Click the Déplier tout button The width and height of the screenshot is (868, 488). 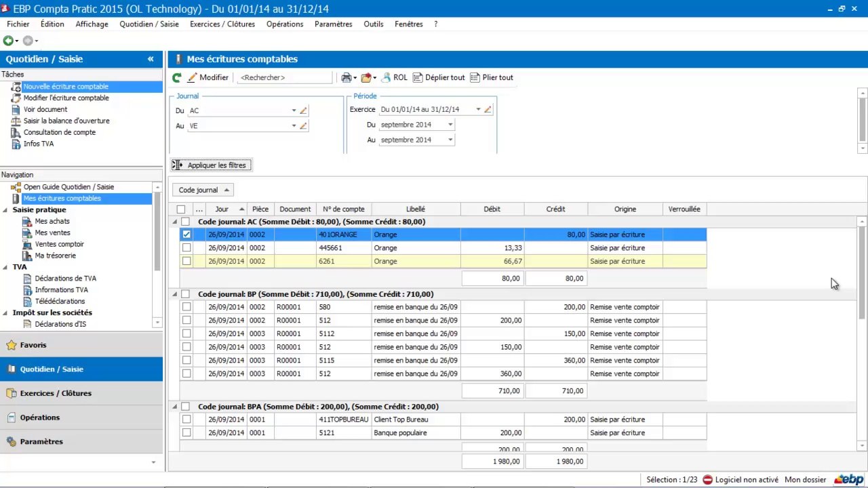pos(439,78)
